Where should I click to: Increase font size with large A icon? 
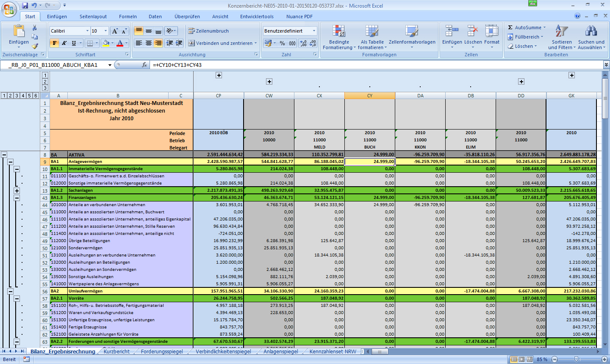(x=115, y=31)
